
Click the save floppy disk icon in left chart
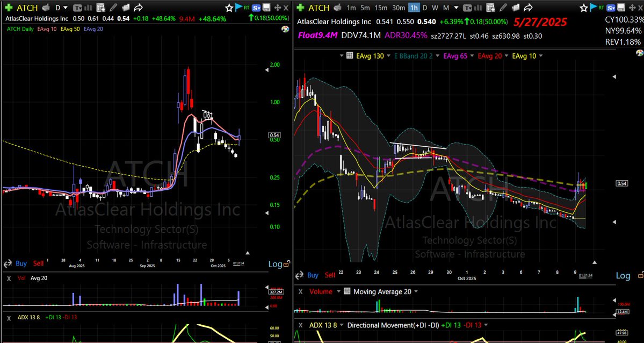click(x=266, y=8)
